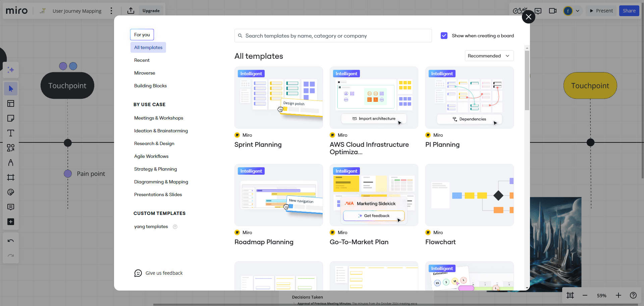Click the zoom in plus icon
This screenshot has height=306, width=644.
[x=619, y=295]
